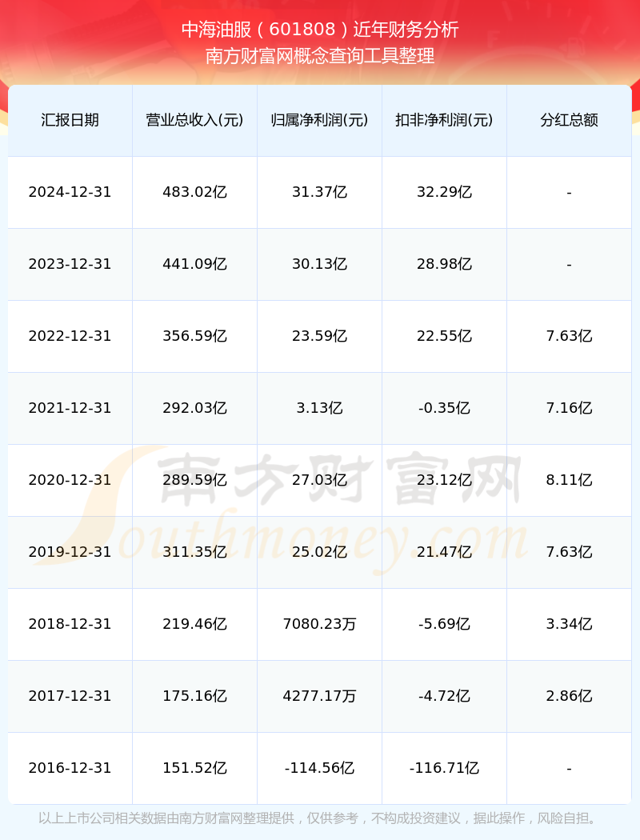Click the subtitle 南方财富网概念查询工具整理
This screenshot has width=640, height=840.
(320, 56)
